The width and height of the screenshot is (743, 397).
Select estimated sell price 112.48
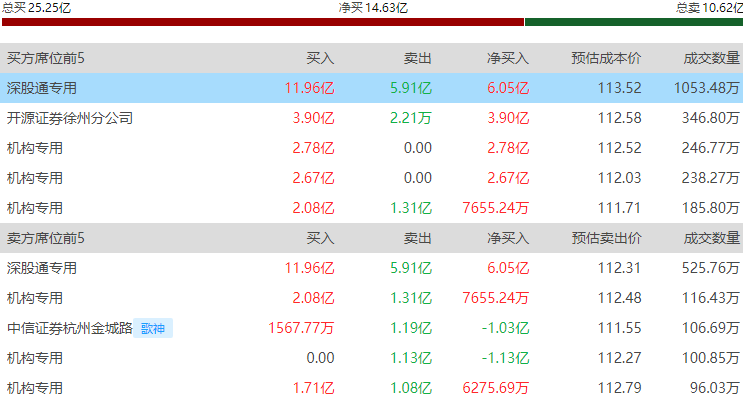point(619,298)
